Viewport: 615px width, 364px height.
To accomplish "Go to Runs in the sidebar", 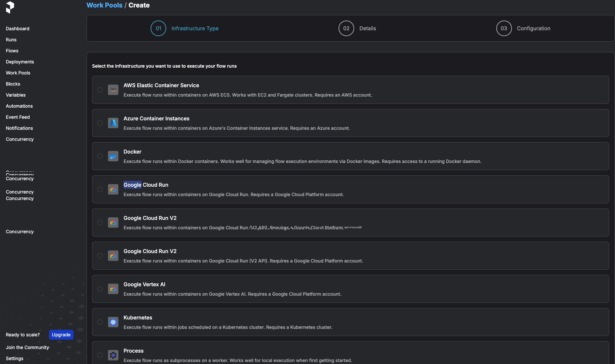I will pyautogui.click(x=11, y=40).
